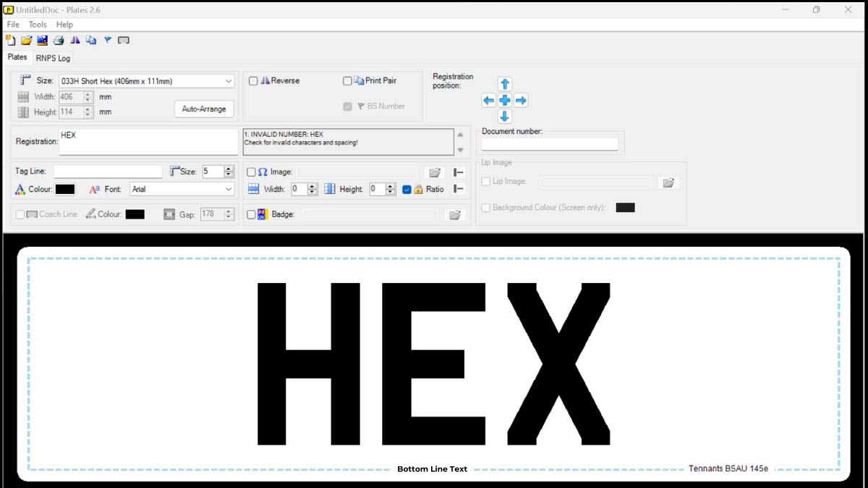Open the Font dropdown showing Arial
Image resolution: width=868 pixels, height=488 pixels.
coord(229,189)
